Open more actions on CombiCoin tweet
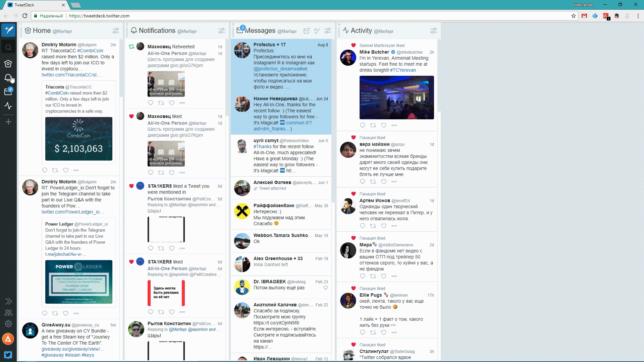Screen dimensions: 644x362 (x=76, y=170)
